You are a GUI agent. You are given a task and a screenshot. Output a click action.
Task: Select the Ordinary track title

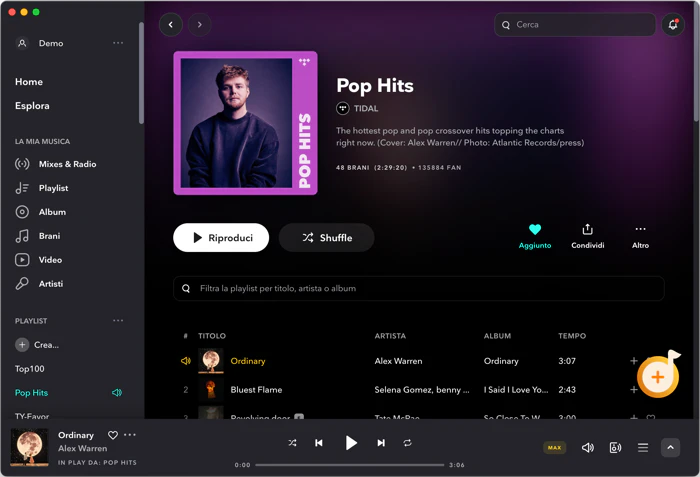tap(248, 361)
